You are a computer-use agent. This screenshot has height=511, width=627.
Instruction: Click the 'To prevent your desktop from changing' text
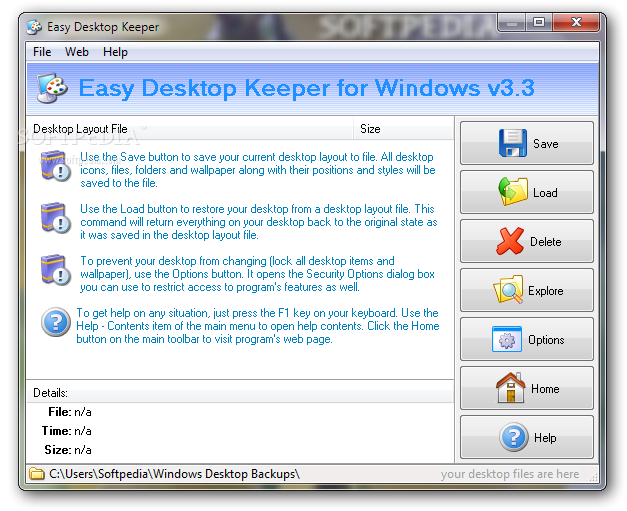click(257, 274)
